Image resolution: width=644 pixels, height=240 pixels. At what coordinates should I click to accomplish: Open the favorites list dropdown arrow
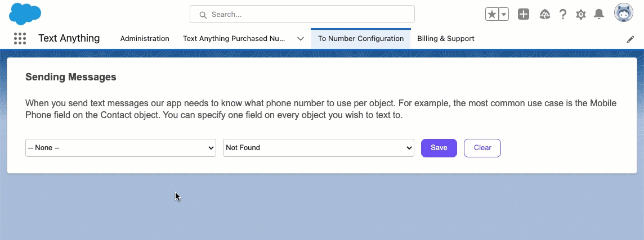(504, 15)
